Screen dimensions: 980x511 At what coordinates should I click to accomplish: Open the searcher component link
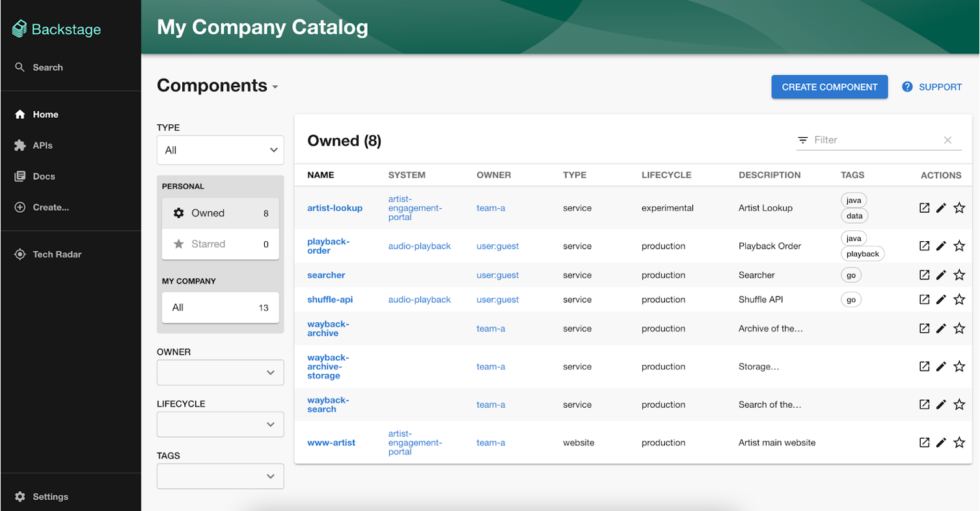pyautogui.click(x=326, y=275)
